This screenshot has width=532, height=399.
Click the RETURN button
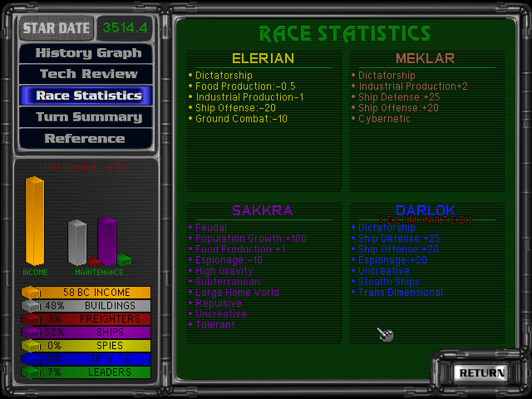481,372
